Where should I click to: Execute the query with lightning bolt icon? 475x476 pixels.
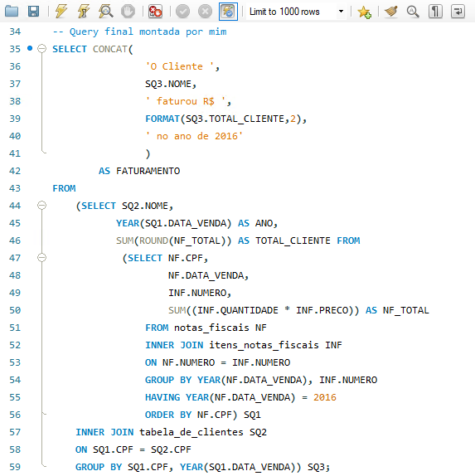[x=61, y=12]
